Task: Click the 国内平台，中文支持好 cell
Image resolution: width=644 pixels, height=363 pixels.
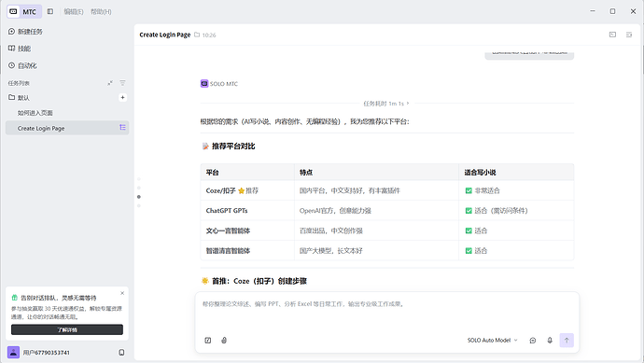Action: [x=377, y=190]
